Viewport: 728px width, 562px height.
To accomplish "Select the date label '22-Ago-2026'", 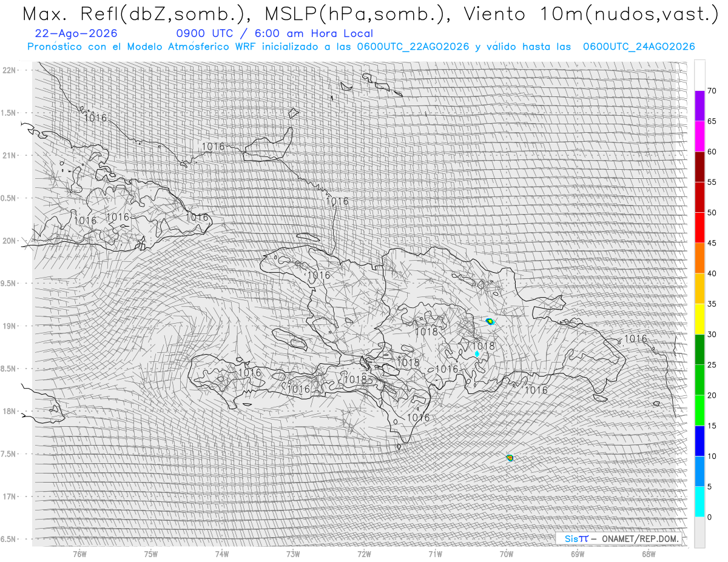I will pos(76,33).
